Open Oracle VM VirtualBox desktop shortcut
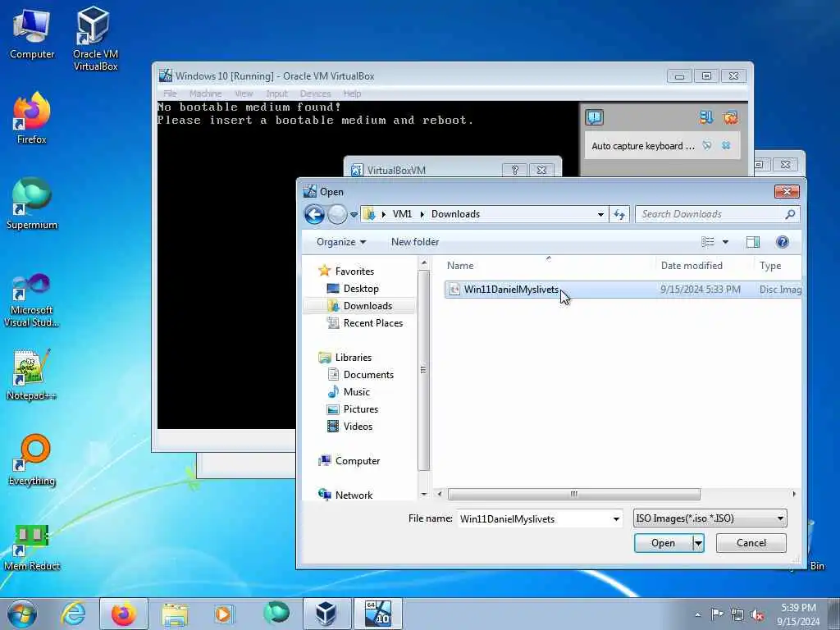This screenshot has height=630, width=840. (x=95, y=39)
